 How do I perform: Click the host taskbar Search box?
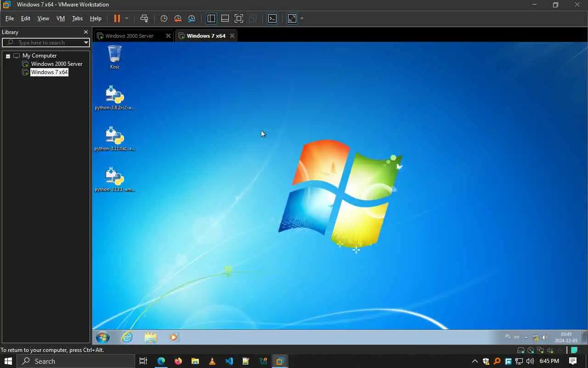click(76, 361)
